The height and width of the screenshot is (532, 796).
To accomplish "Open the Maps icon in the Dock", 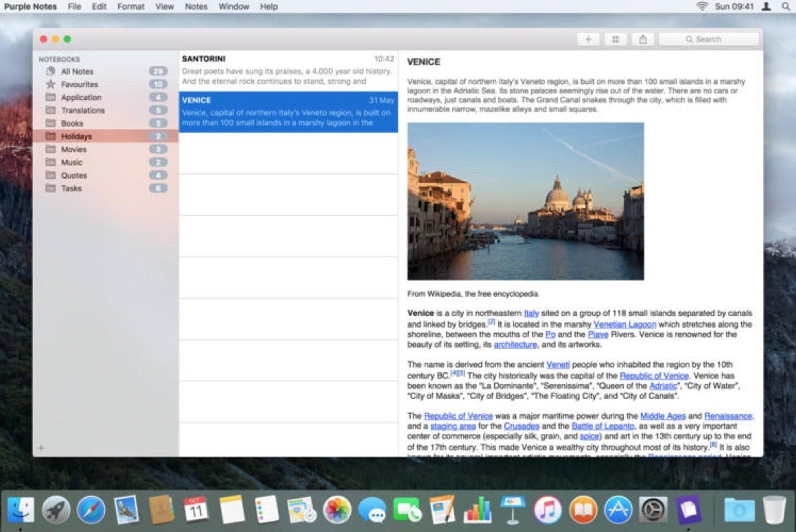I will [x=301, y=509].
